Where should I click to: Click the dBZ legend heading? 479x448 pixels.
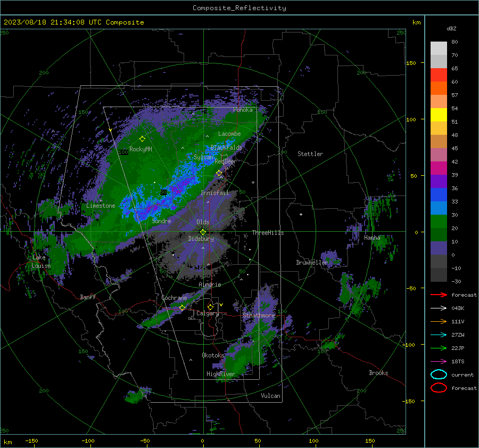click(451, 28)
